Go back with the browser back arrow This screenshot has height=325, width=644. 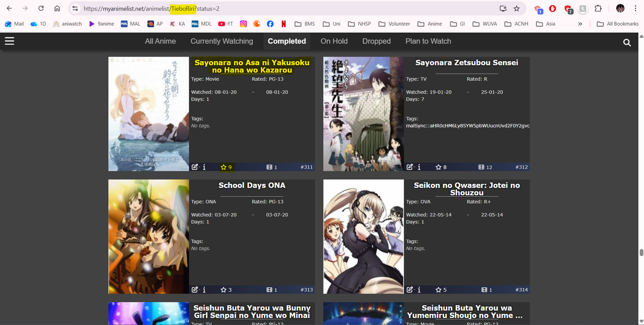pos(9,9)
